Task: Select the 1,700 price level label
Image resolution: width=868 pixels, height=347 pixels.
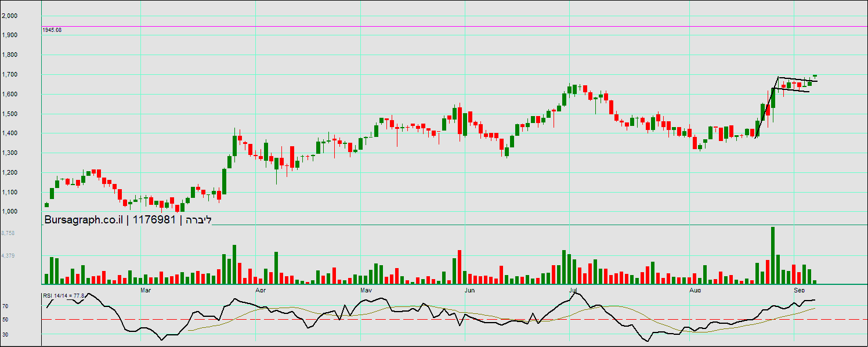Action: tap(9, 75)
